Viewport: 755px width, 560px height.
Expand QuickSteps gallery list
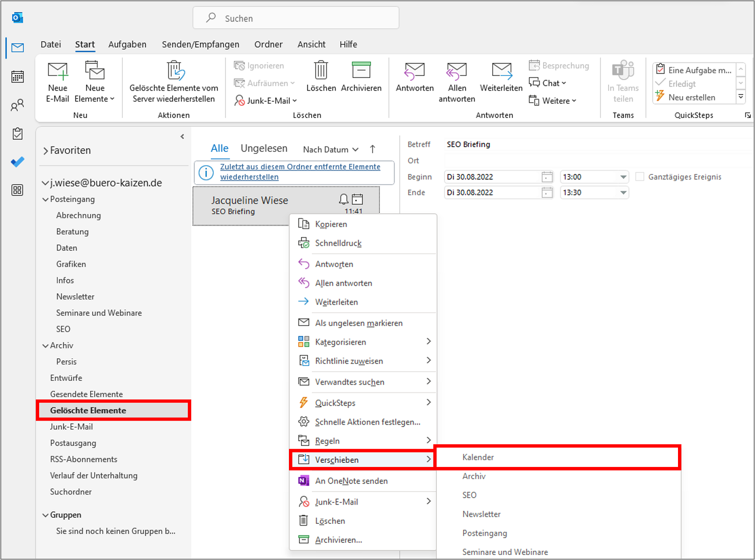[x=741, y=96]
